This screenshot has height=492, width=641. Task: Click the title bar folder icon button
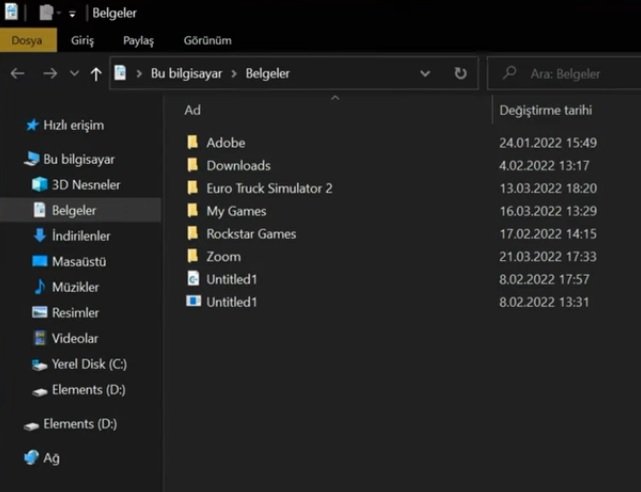[x=46, y=12]
